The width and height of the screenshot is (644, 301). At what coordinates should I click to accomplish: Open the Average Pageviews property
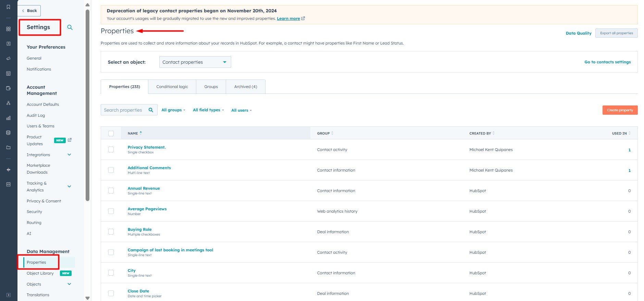point(147,209)
